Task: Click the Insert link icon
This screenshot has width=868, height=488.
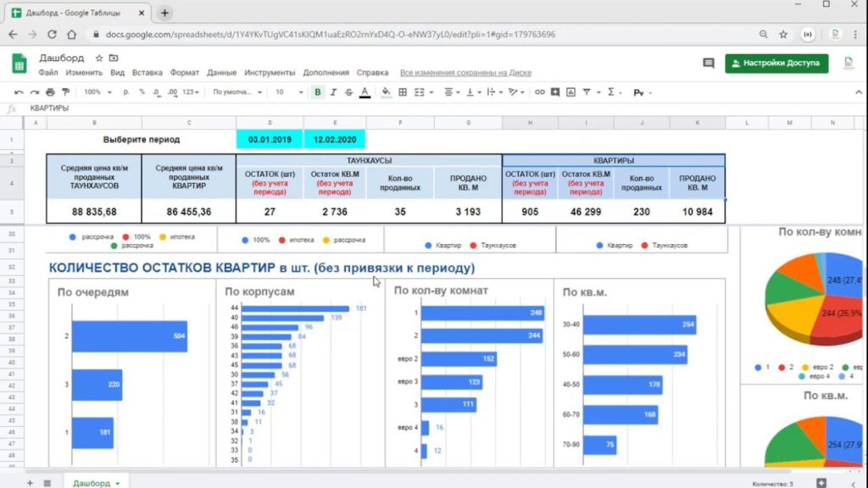Action: [x=539, y=92]
